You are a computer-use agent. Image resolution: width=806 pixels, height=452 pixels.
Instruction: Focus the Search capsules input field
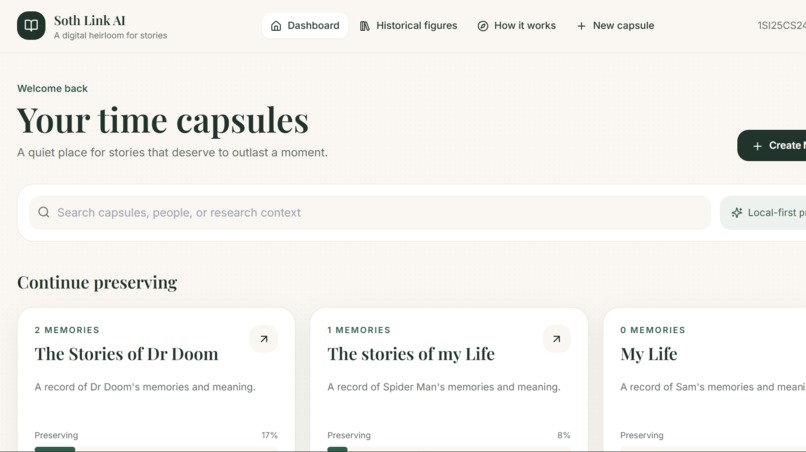click(x=370, y=212)
